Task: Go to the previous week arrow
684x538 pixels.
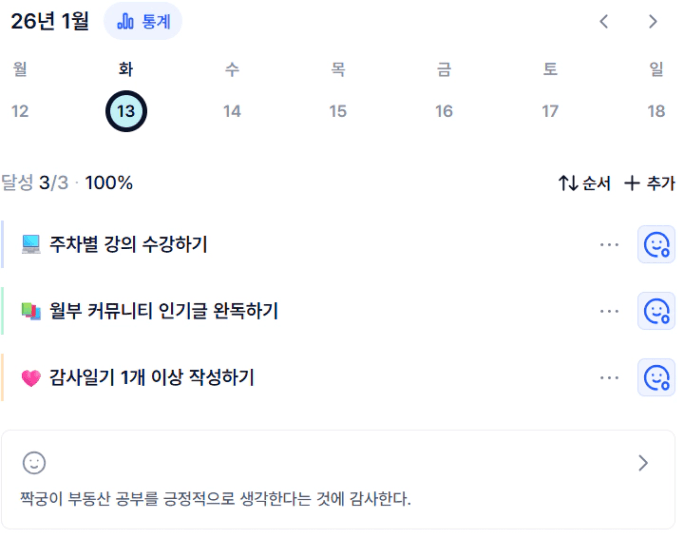Action: pos(604,21)
